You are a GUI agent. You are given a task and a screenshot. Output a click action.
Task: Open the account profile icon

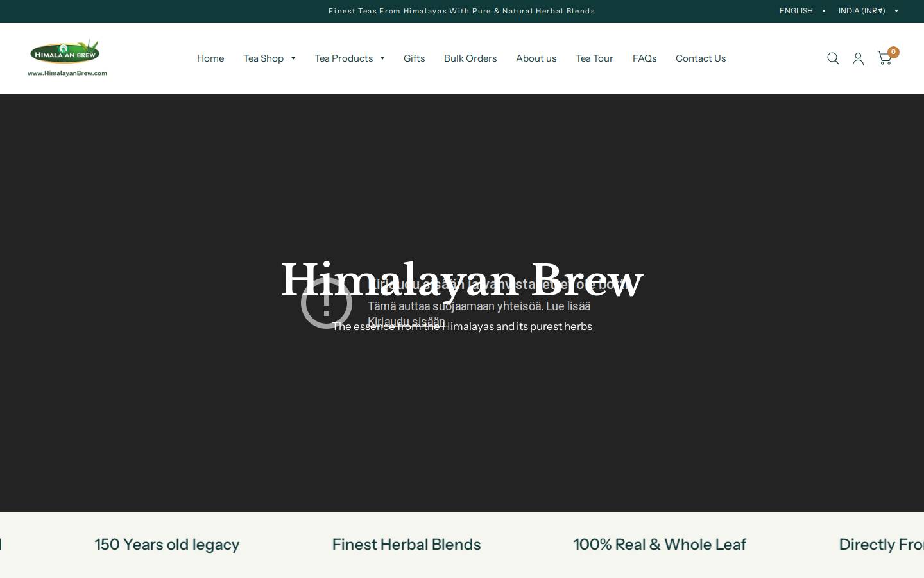point(858,58)
